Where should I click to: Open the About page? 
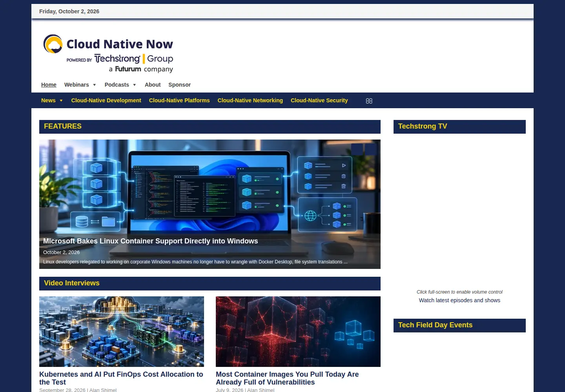coord(153,85)
